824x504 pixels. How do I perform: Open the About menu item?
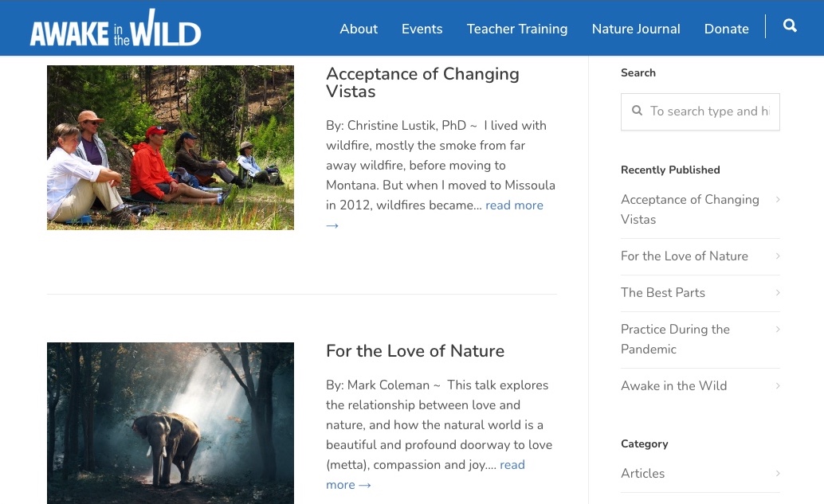[359, 29]
